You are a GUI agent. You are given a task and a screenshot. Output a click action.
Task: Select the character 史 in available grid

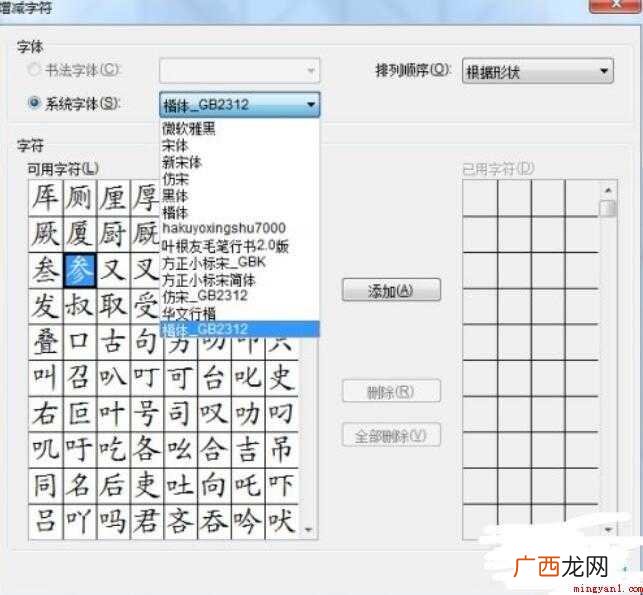281,378
